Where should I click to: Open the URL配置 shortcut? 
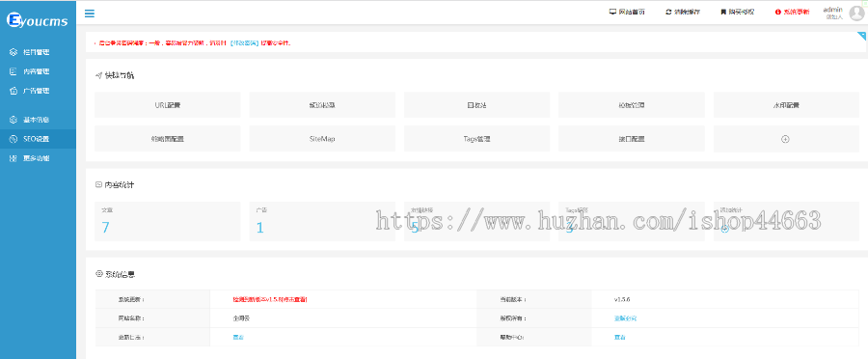(x=168, y=104)
